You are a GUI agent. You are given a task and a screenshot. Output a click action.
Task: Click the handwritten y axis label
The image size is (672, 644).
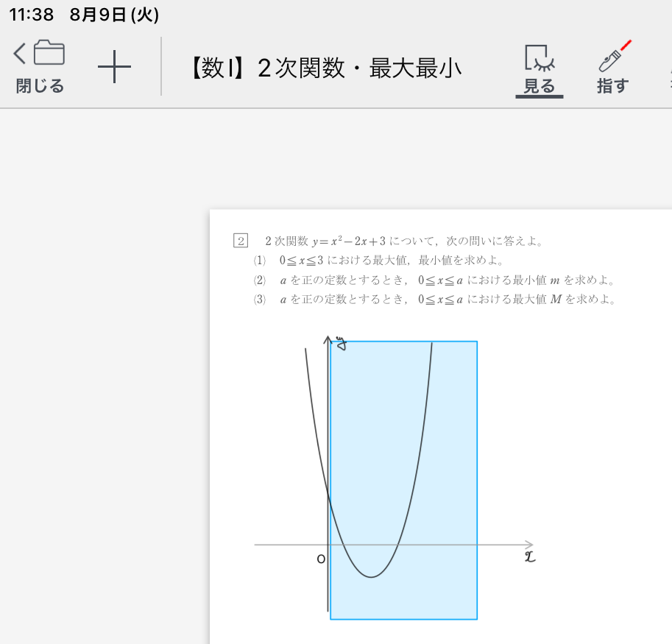click(341, 342)
